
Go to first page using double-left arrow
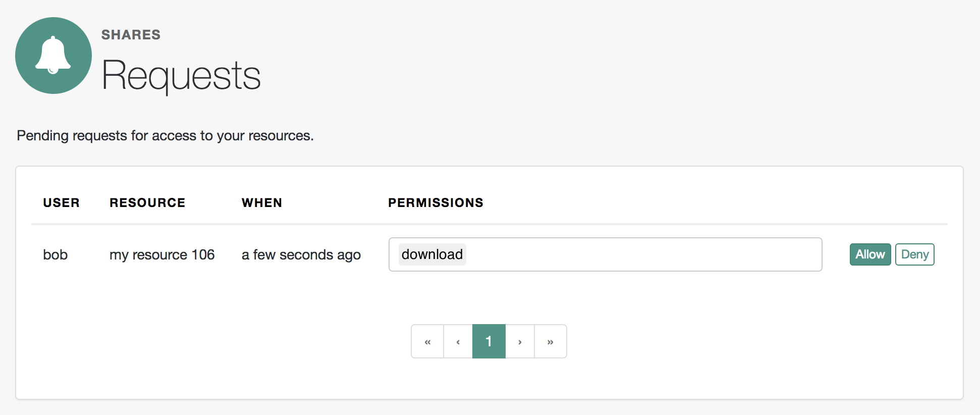click(427, 341)
